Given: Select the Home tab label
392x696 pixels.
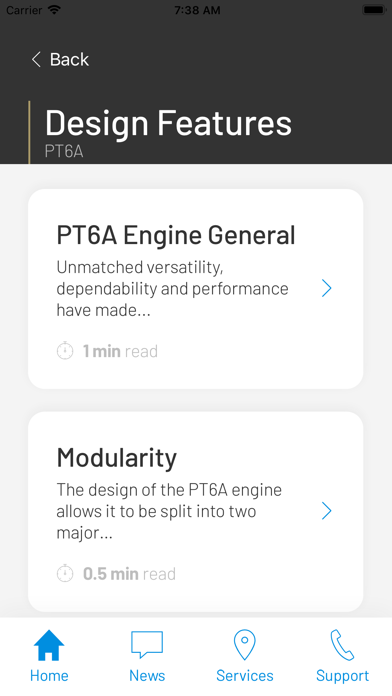Looking at the screenshot, I should tap(49, 676).
